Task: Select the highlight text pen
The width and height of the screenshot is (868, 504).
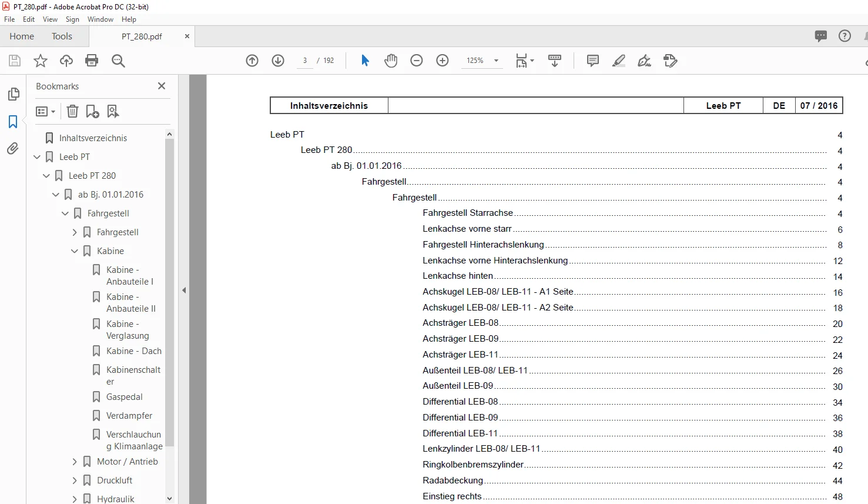Action: tap(618, 61)
